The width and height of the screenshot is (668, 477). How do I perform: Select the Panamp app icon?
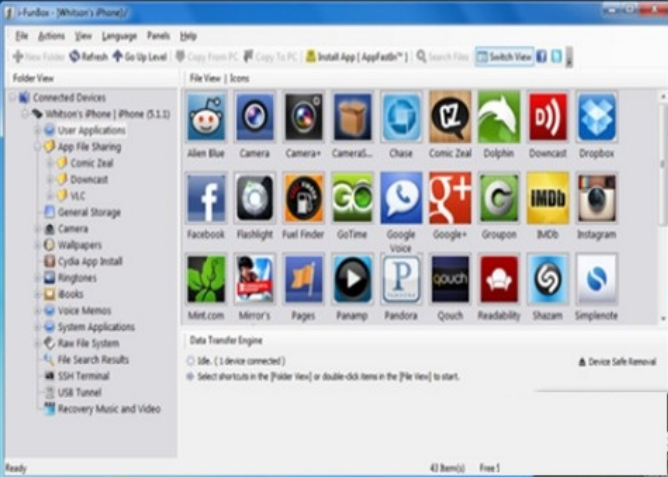[x=352, y=279]
